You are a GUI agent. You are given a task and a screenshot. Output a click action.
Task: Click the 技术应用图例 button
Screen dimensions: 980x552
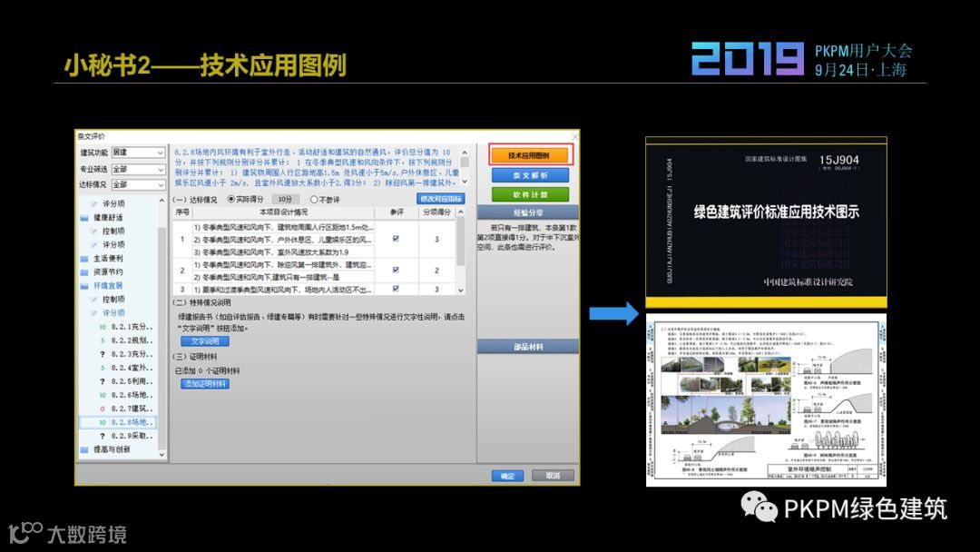529,155
